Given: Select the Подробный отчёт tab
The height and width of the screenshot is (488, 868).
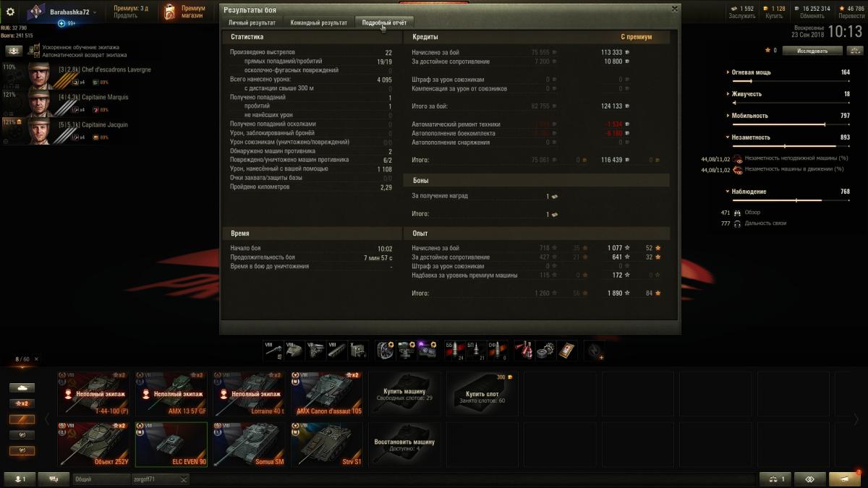Looking at the screenshot, I should 384,22.
